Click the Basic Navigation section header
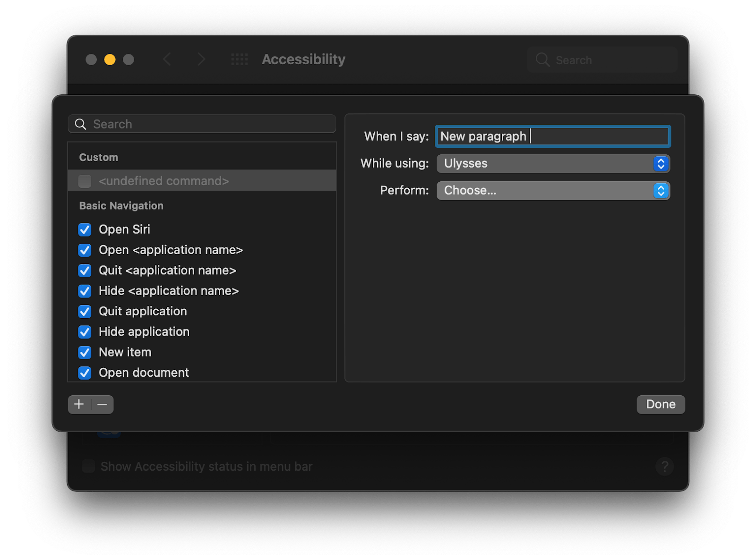The image size is (756, 560). [121, 206]
